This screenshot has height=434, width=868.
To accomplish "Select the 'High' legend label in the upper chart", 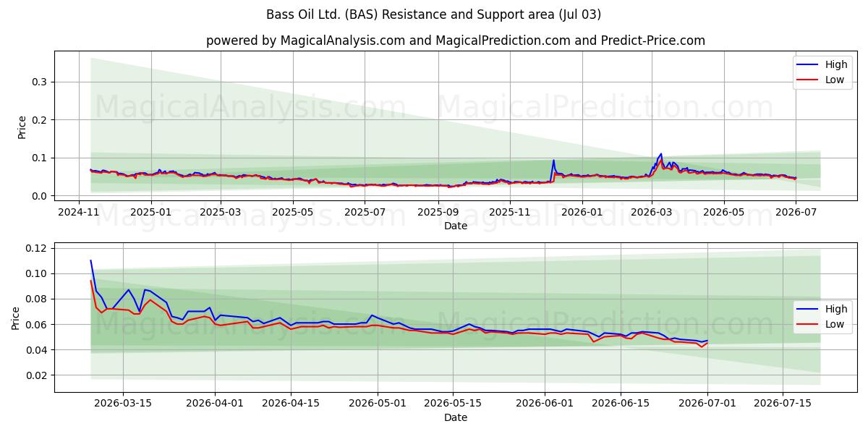I will coord(836,64).
